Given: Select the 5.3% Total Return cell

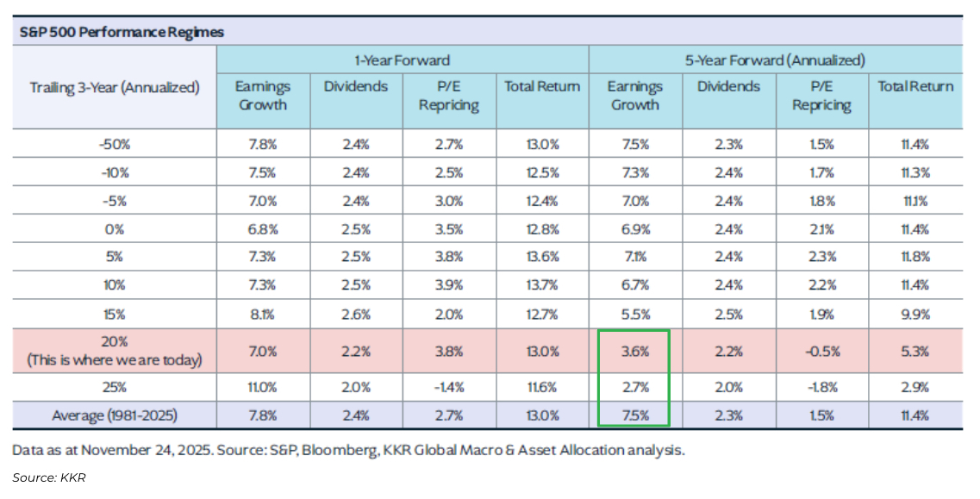Looking at the screenshot, I should click(x=914, y=352).
